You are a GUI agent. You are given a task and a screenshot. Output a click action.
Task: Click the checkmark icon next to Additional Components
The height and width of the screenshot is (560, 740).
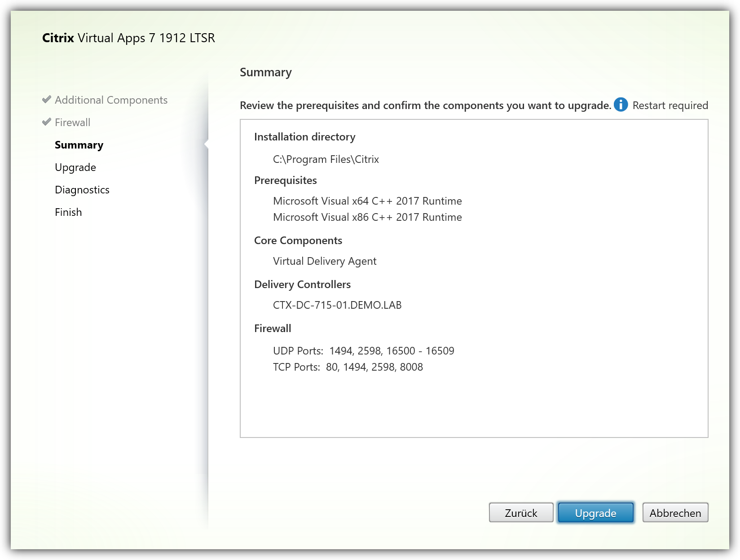[46, 100]
